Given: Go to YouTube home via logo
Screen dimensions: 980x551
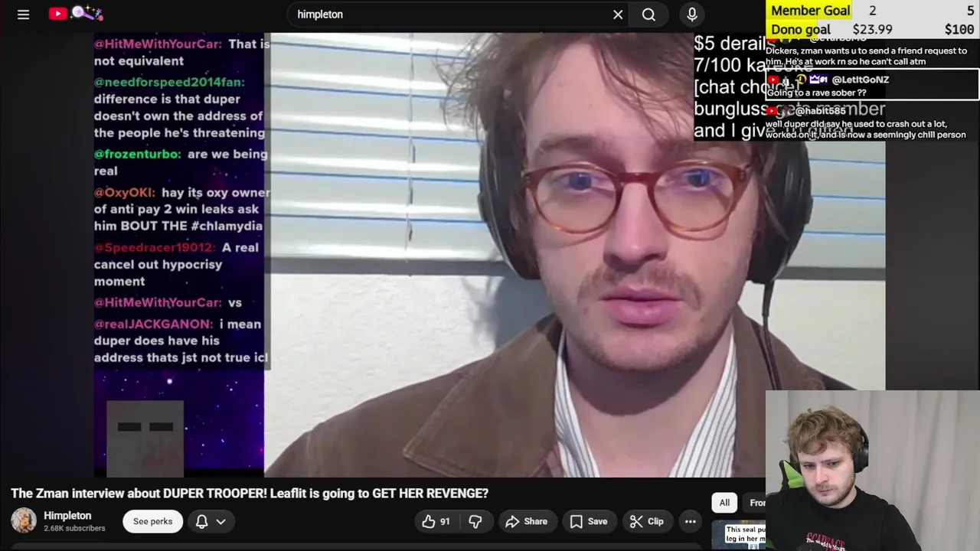Looking at the screenshot, I should (75, 14).
